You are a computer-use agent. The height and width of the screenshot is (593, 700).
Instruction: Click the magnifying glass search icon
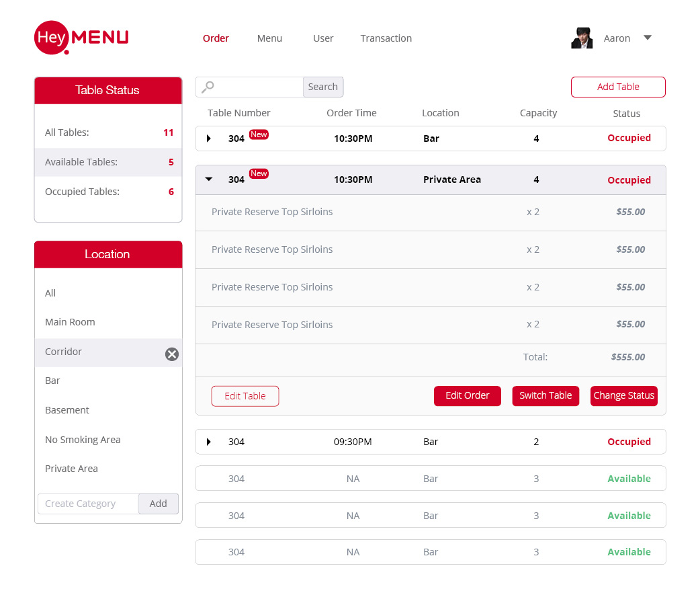[x=208, y=87]
